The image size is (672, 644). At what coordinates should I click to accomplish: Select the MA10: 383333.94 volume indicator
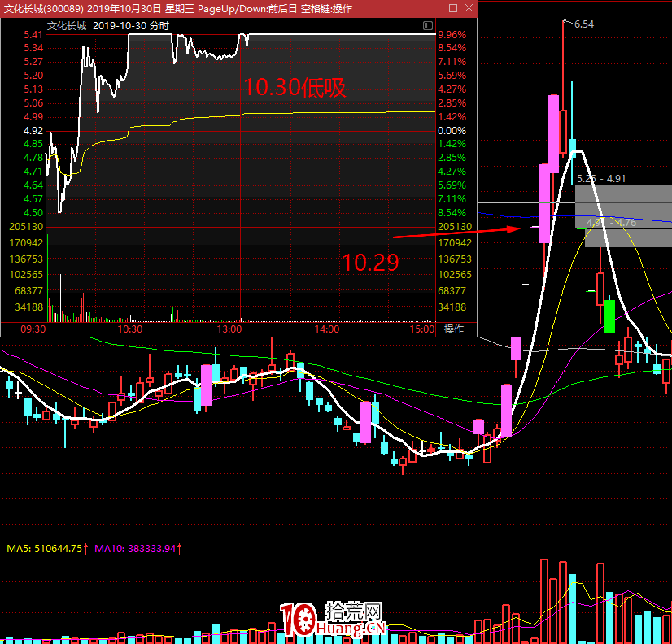[138, 548]
